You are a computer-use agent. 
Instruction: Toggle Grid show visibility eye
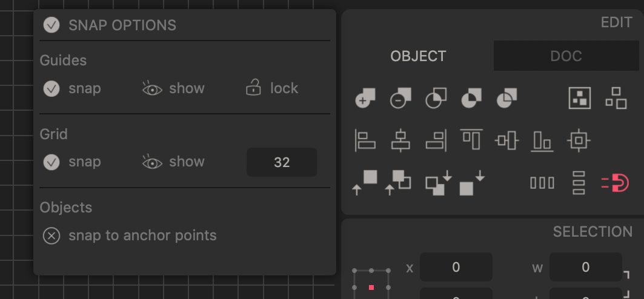pos(152,162)
